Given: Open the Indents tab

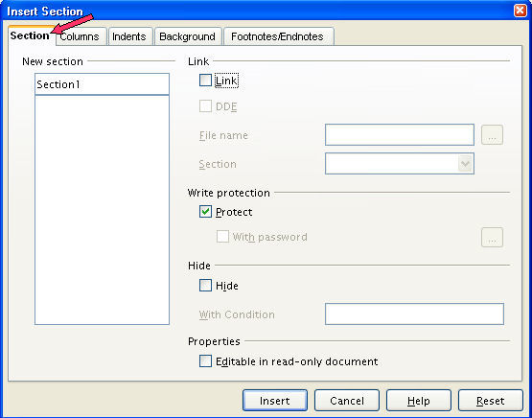Looking at the screenshot, I should click(129, 36).
